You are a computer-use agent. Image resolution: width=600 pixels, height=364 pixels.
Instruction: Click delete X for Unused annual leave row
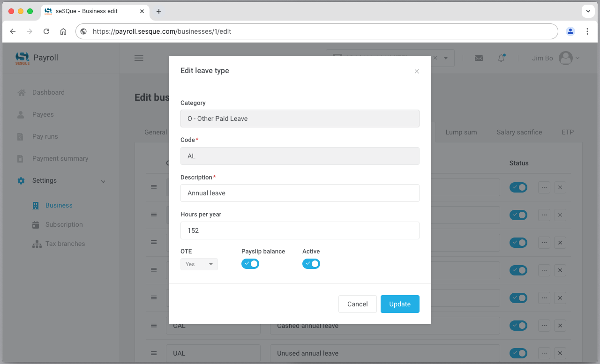pyautogui.click(x=560, y=353)
